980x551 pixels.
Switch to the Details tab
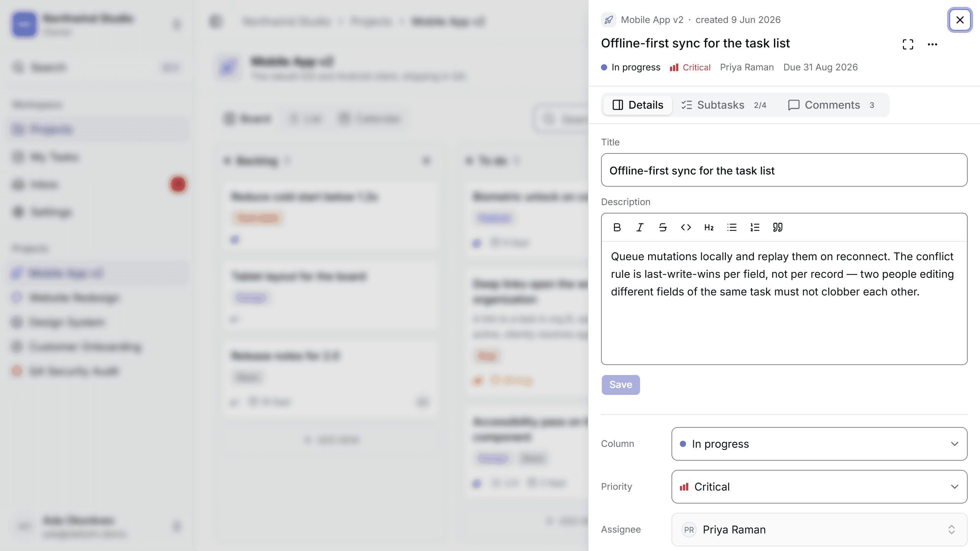(638, 105)
